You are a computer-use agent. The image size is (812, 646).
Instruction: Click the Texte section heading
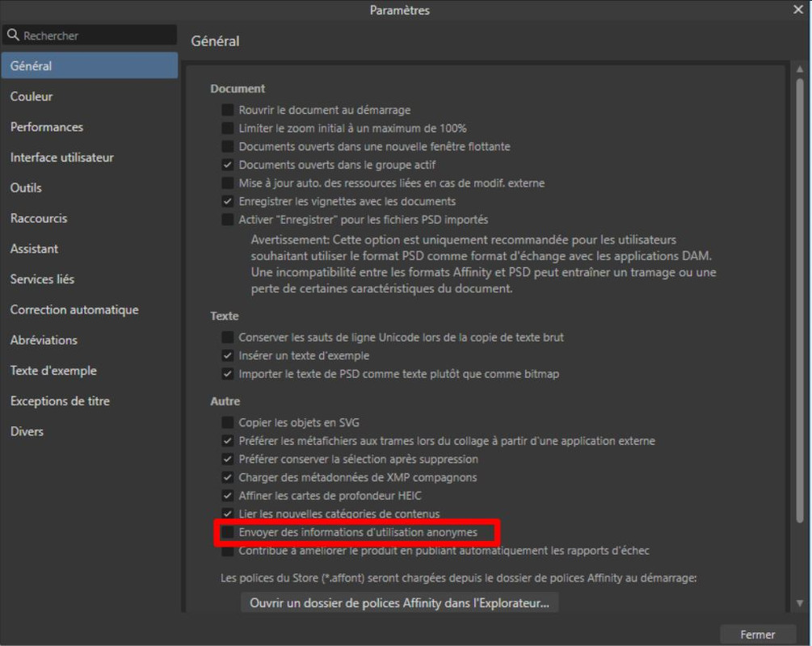[x=225, y=316]
